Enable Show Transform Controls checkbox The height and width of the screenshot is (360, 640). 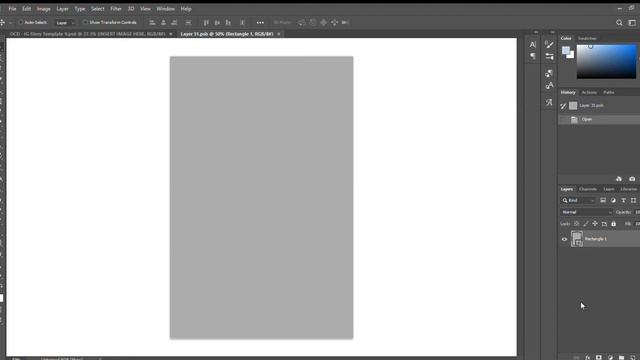[85, 22]
